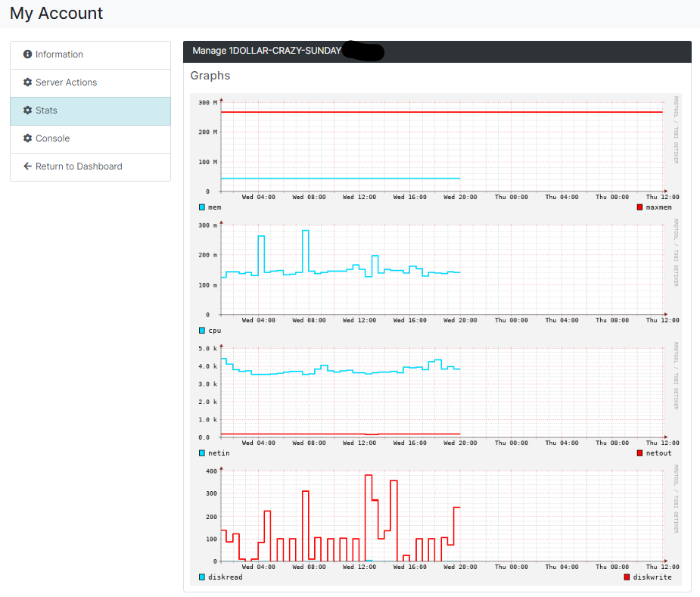
Task: Click the red diskwrite legend swatch
Action: pyautogui.click(x=627, y=577)
